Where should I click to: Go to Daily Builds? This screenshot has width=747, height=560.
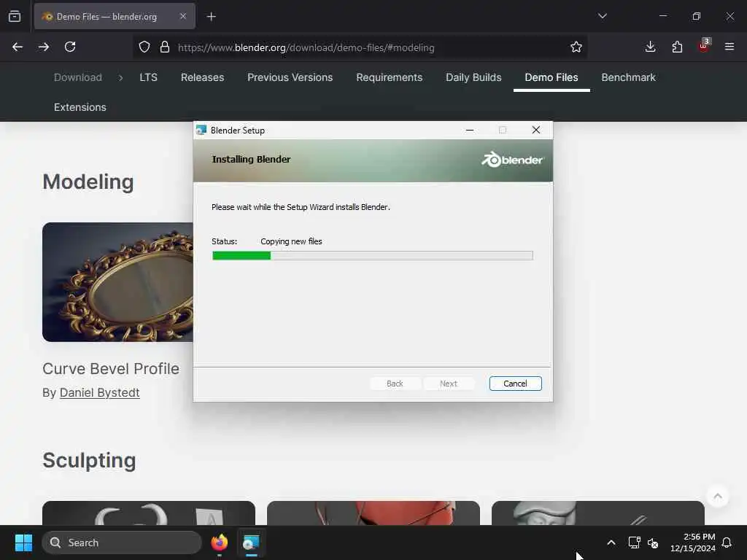[x=473, y=77]
